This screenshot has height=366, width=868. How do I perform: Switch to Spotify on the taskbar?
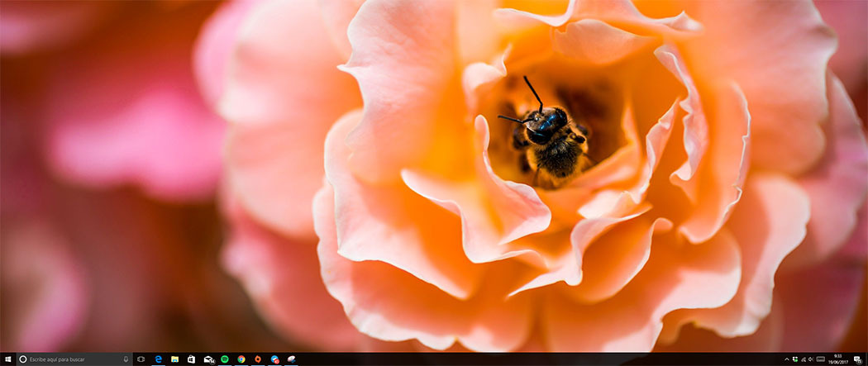(225, 359)
